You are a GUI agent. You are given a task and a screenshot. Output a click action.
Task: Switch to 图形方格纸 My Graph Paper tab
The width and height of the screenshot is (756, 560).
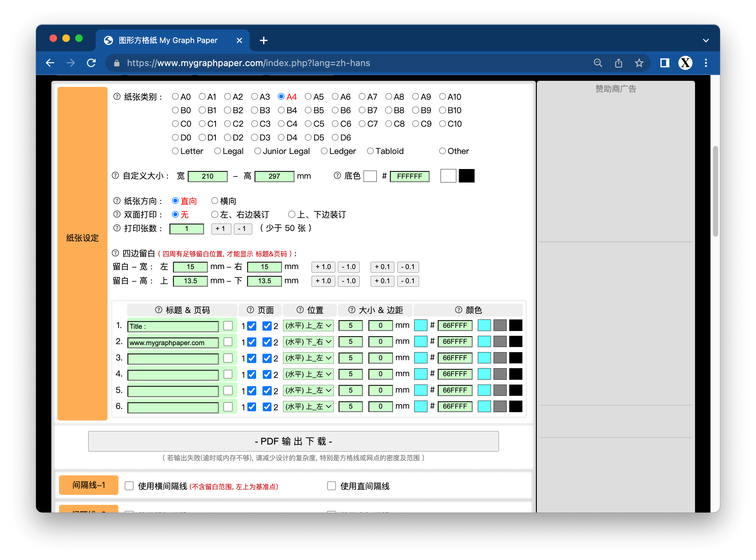(x=168, y=40)
